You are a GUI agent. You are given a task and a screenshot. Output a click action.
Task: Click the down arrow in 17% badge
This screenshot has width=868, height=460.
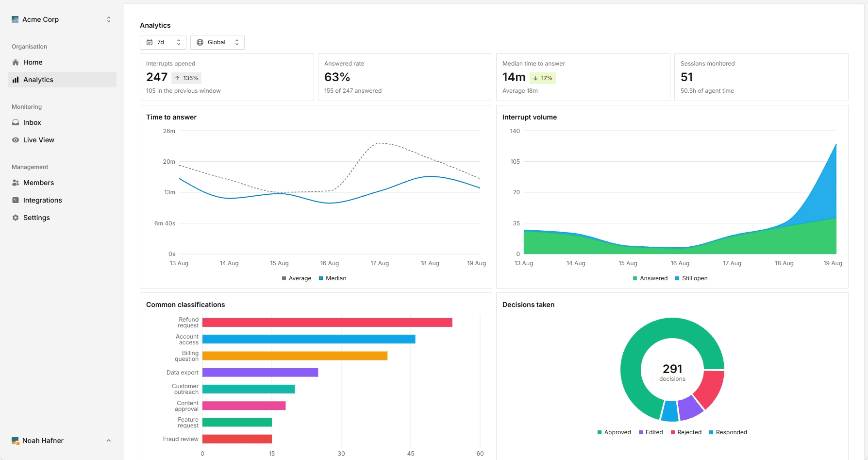coord(535,78)
